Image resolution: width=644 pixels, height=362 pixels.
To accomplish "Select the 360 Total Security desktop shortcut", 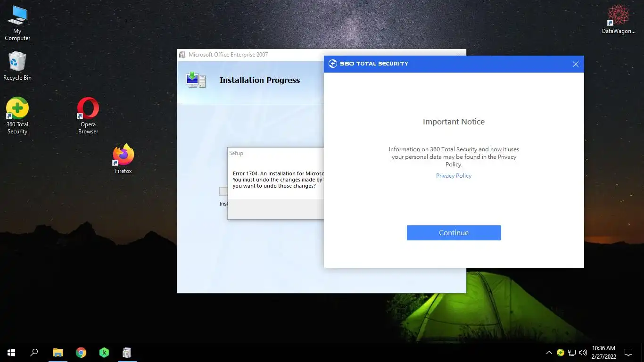I will click(x=17, y=116).
